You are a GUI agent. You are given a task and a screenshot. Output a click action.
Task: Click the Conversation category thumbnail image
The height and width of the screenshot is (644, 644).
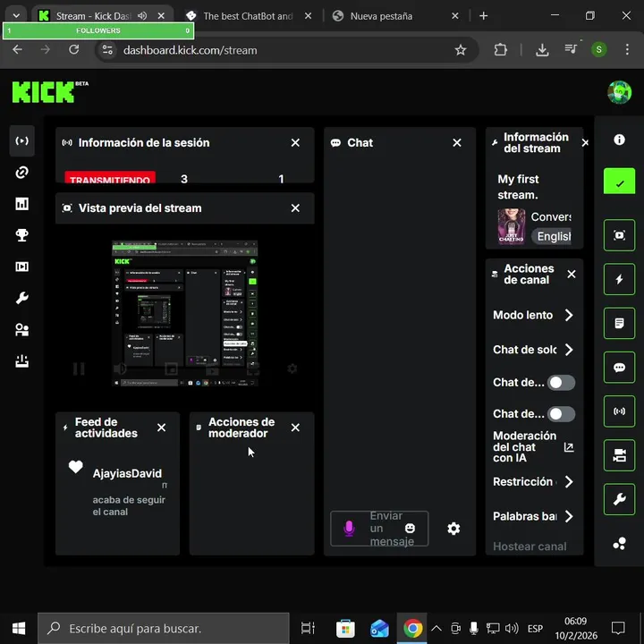pos(512,226)
